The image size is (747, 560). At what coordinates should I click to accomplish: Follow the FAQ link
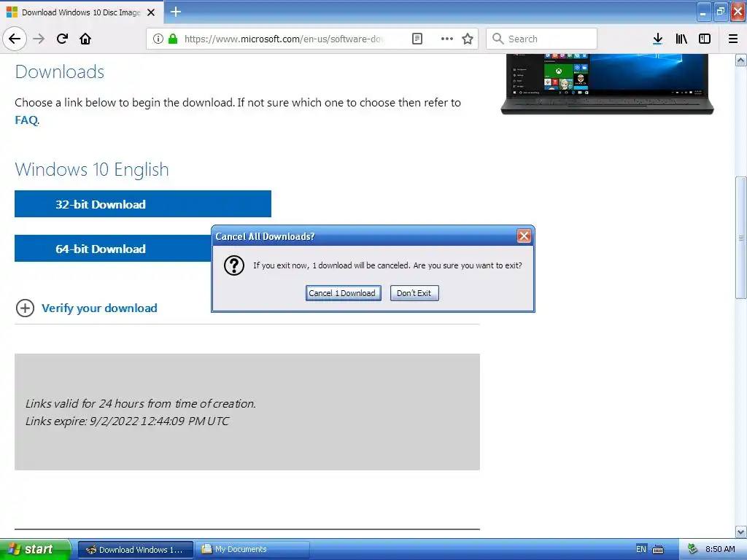click(x=26, y=120)
